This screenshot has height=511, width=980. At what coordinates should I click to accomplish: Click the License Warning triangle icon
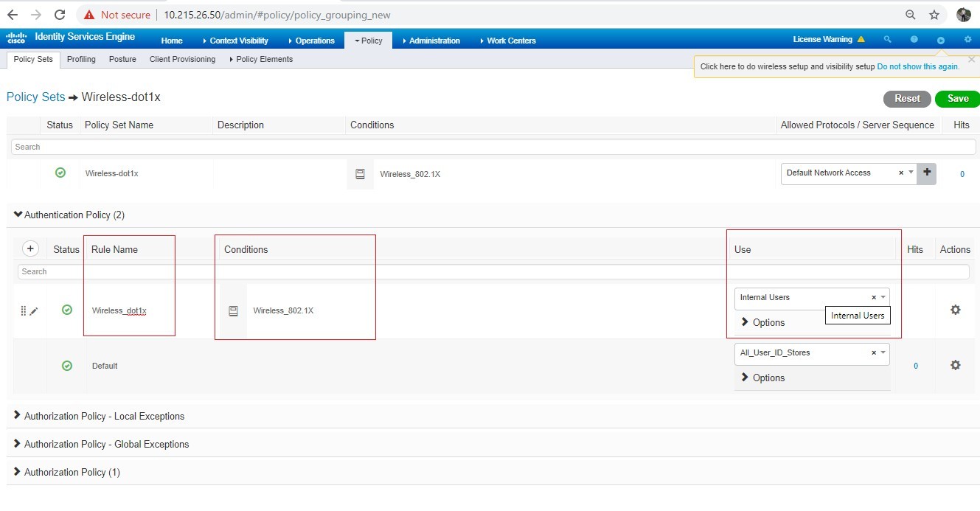pyautogui.click(x=861, y=40)
